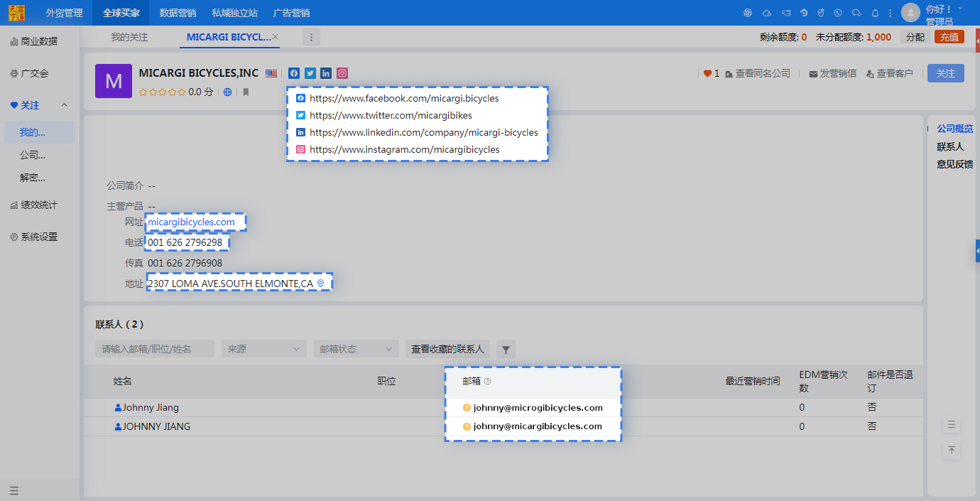
Task: Close the MICARGI BICYCL... tab
Action: coord(276,36)
